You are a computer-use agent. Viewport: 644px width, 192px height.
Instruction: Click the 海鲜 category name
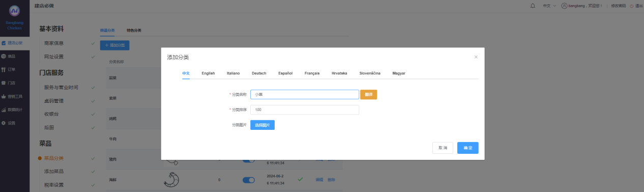112,180
